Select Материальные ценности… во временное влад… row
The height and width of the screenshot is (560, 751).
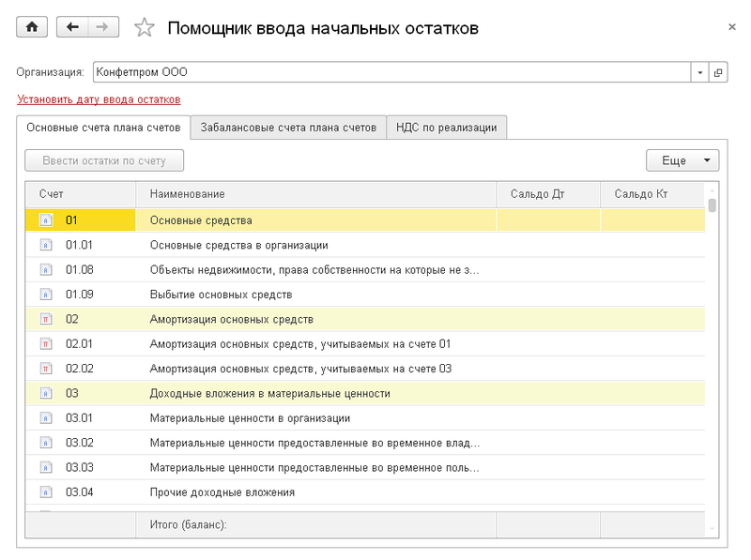coord(365,443)
